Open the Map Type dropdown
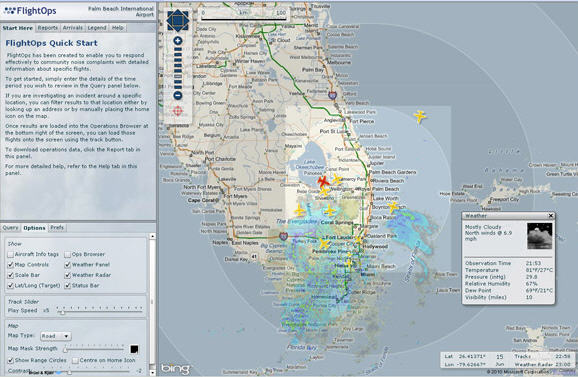 [x=56, y=336]
